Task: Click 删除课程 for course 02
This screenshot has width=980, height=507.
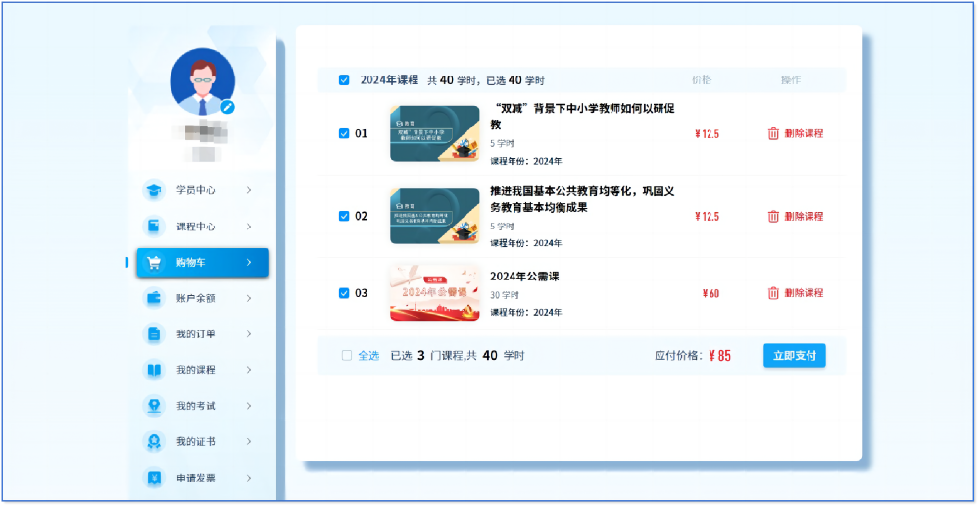Action: 804,217
